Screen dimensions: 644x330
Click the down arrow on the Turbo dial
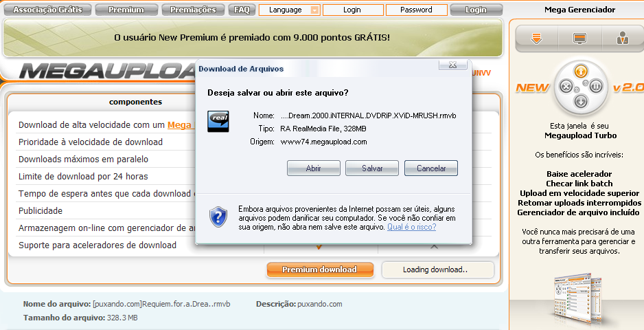click(580, 101)
